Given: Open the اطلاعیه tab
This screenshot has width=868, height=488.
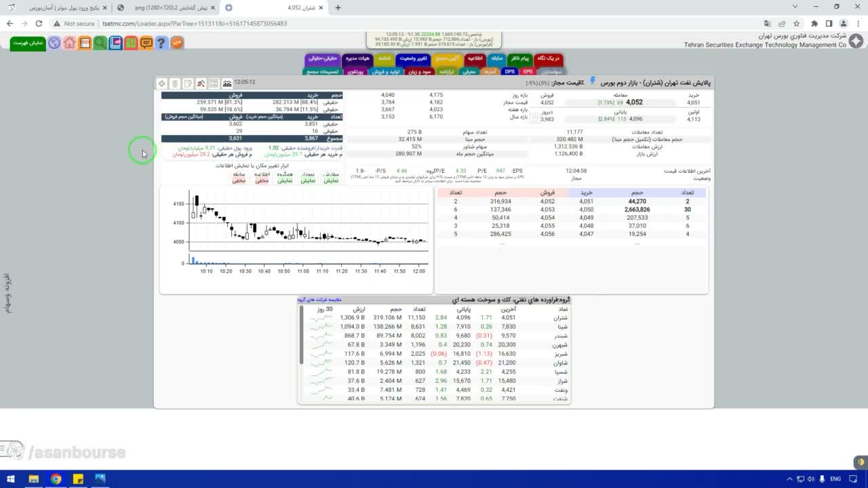Looking at the screenshot, I should click(475, 59).
